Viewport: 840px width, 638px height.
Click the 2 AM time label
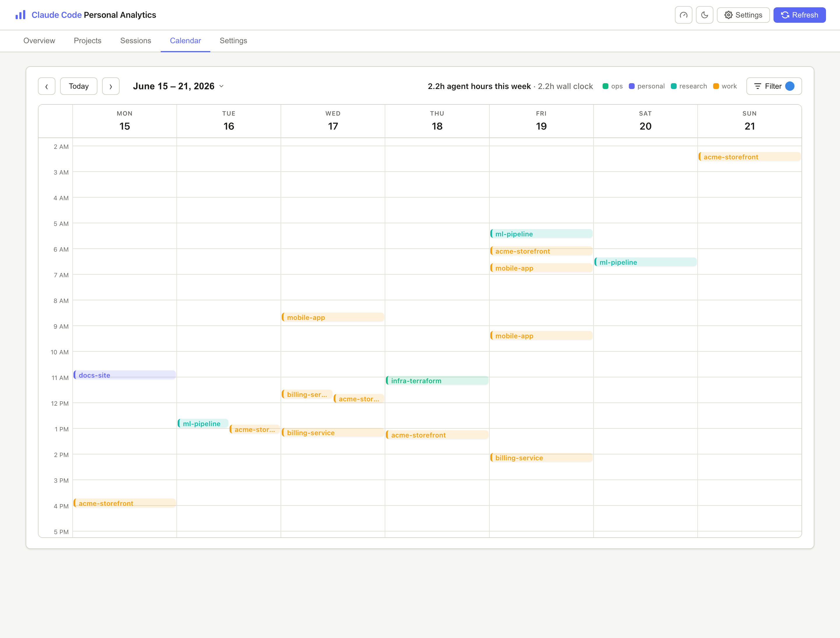[61, 147]
